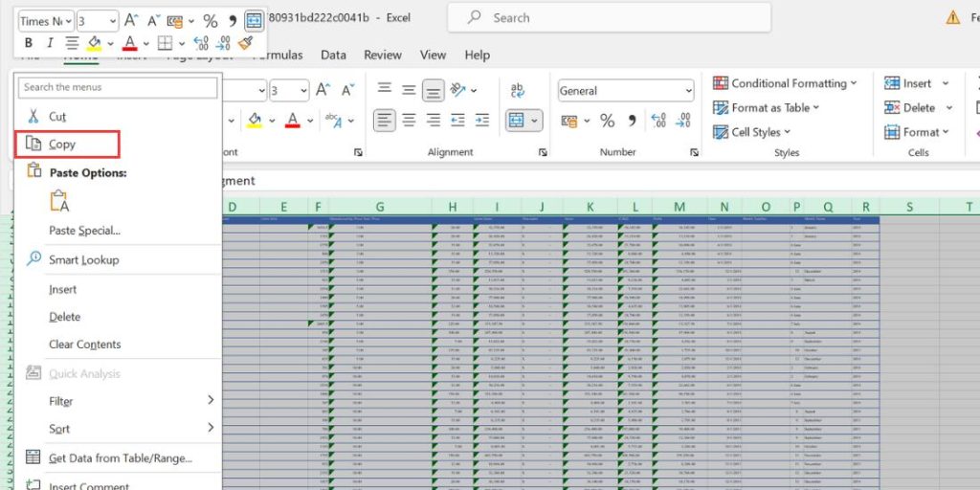The image size is (980, 490).
Task: Toggle Merge & Center in mini toolbar
Action: [x=254, y=21]
